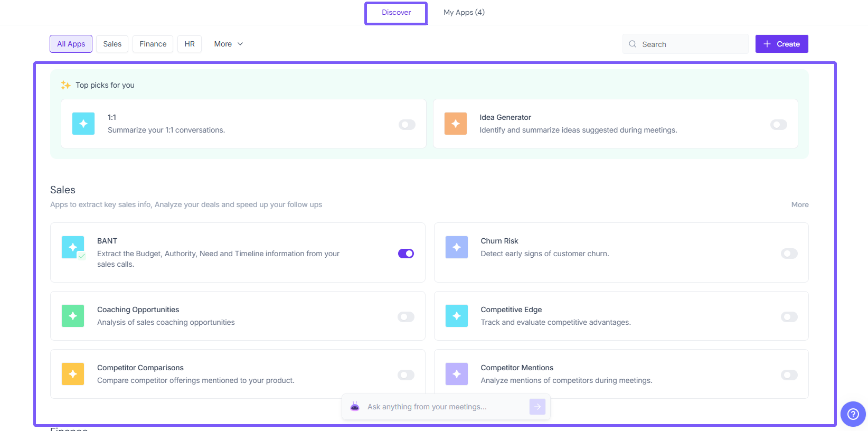868x431 pixels.
Task: Click the Competitor Mentions app icon
Action: (x=457, y=374)
